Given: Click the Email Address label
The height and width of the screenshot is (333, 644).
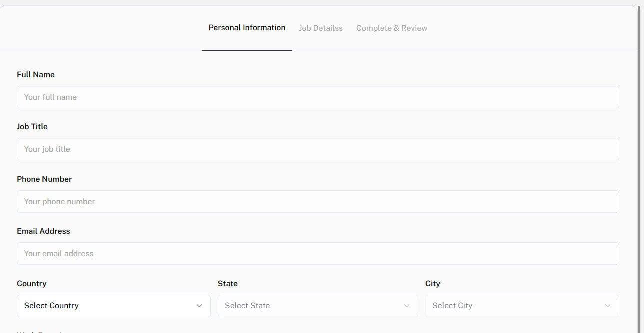Looking at the screenshot, I should 43,231.
